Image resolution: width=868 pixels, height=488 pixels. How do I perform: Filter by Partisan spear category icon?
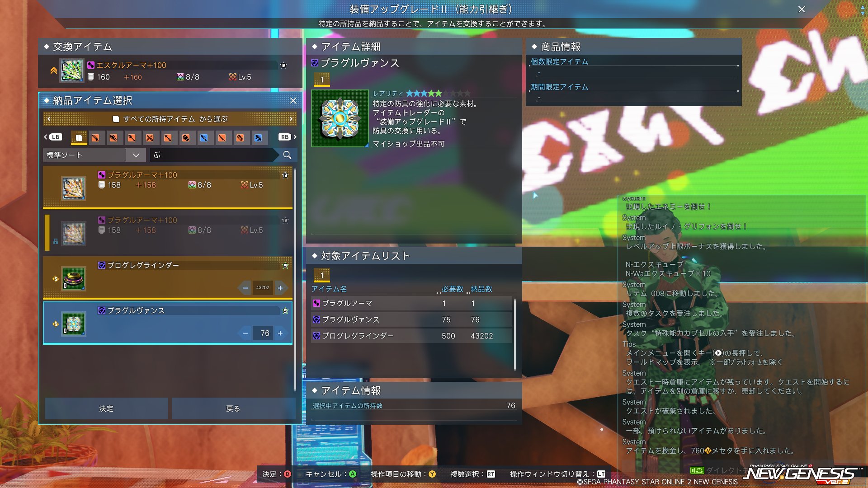tap(132, 137)
